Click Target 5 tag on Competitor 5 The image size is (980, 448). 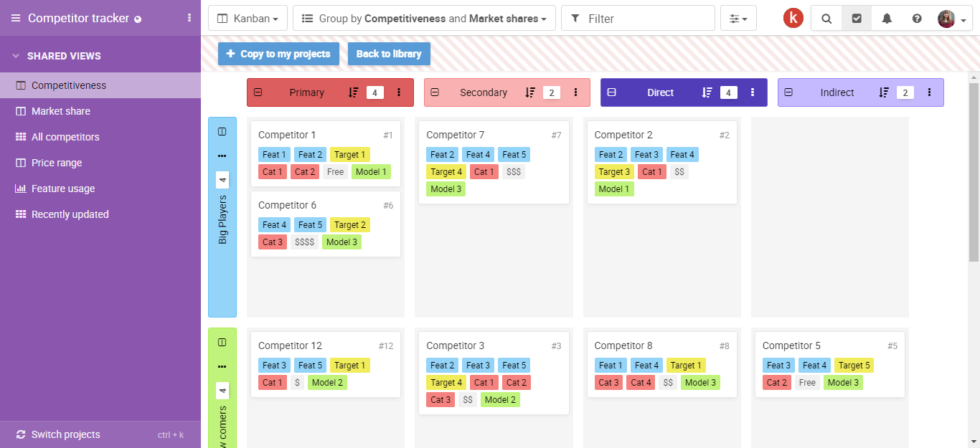pos(854,366)
